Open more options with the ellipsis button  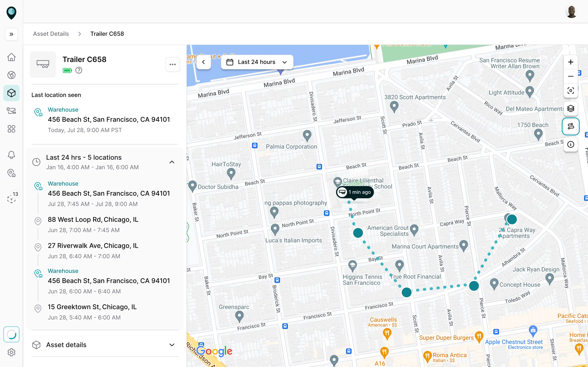[x=173, y=64]
